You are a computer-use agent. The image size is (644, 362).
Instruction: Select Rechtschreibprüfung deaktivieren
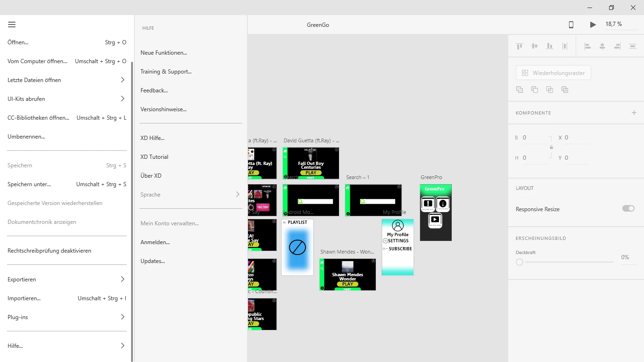(x=67, y=251)
